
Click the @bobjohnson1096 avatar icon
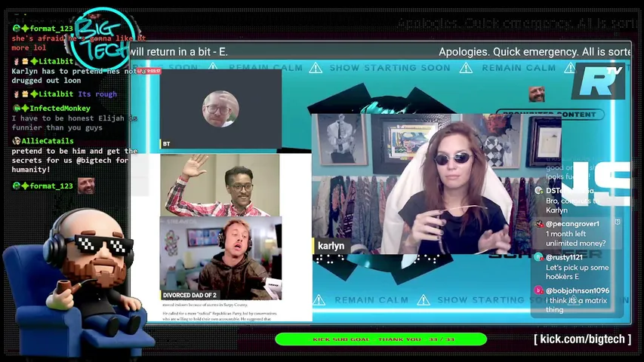pos(538,290)
